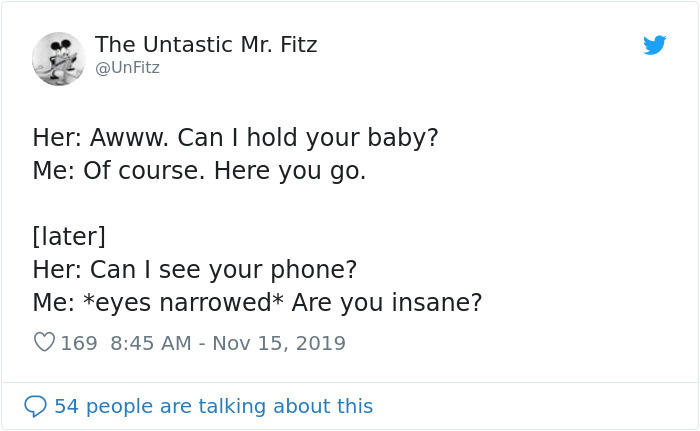Open the Mr. Fitz profile avatar
This screenshot has width=700, height=431.
[x=58, y=58]
